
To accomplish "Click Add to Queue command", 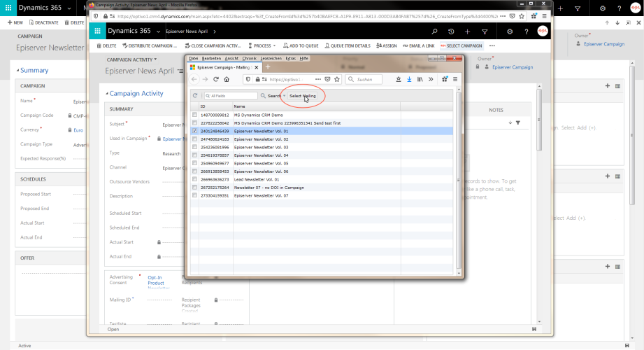I will point(301,45).
